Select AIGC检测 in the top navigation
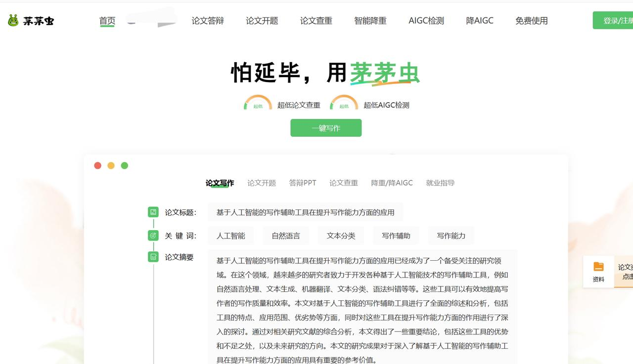This screenshot has height=364, width=633. (426, 21)
